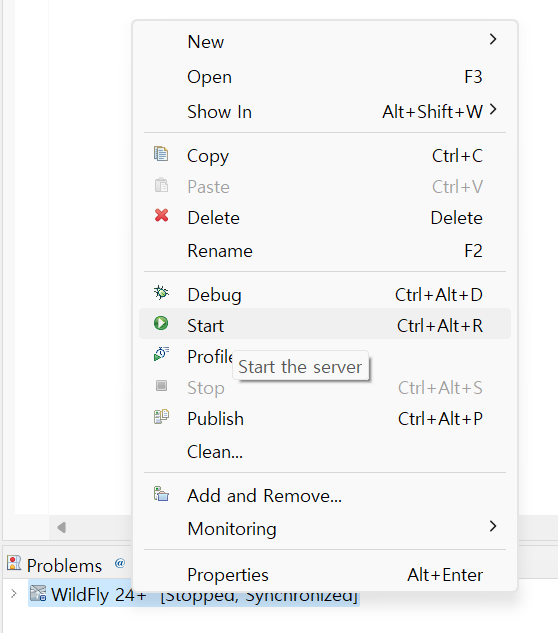Click the Profile menu label
The height and width of the screenshot is (633, 558).
coord(210,357)
